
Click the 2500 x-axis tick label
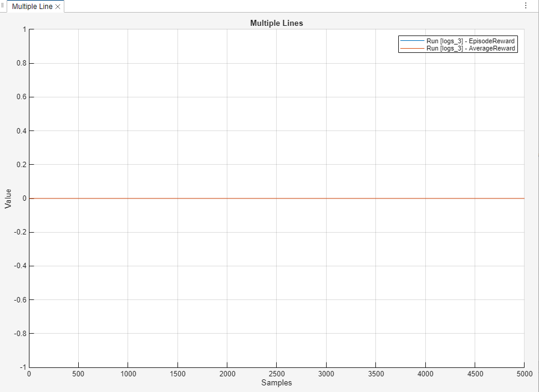[x=276, y=374]
